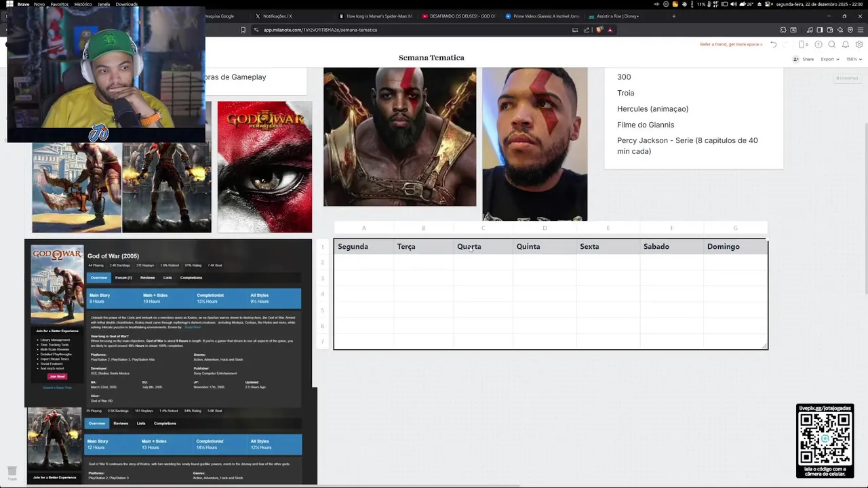This screenshot has width=868, height=488.
Task: Open Milanote search magnifier
Action: pos(832,45)
